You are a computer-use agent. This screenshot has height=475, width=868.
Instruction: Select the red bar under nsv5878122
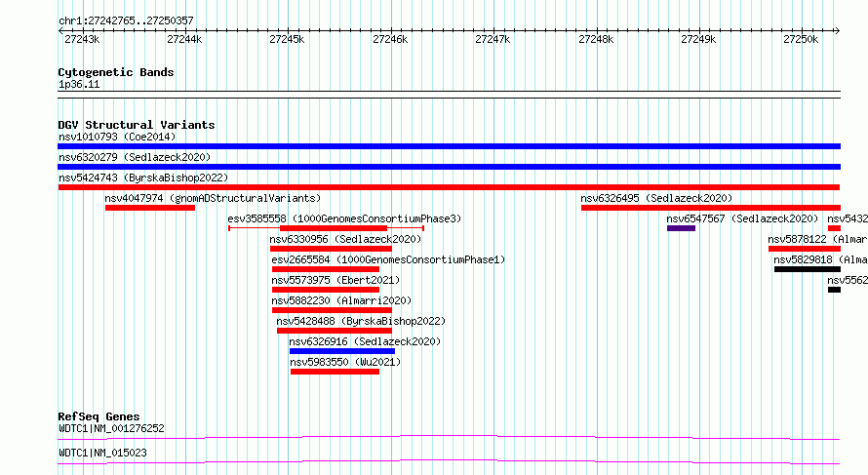click(x=805, y=249)
